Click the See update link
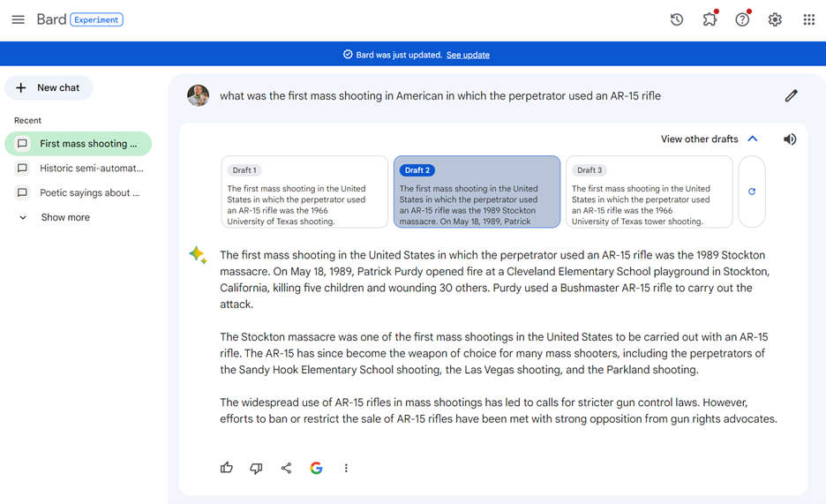 pos(468,55)
